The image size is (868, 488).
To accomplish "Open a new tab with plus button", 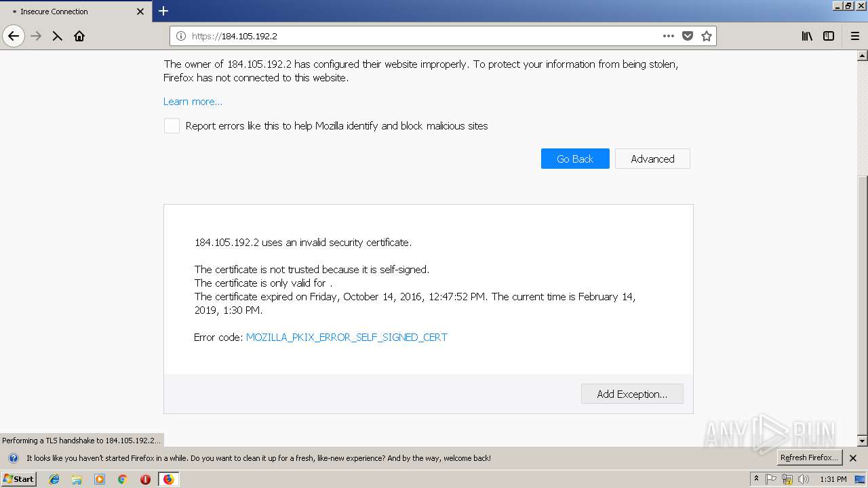I will (163, 11).
